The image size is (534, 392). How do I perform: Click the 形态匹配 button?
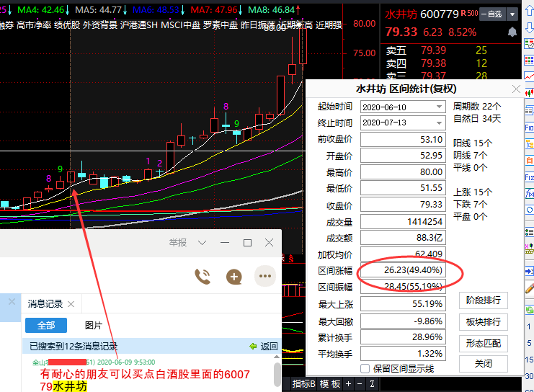[x=484, y=343]
